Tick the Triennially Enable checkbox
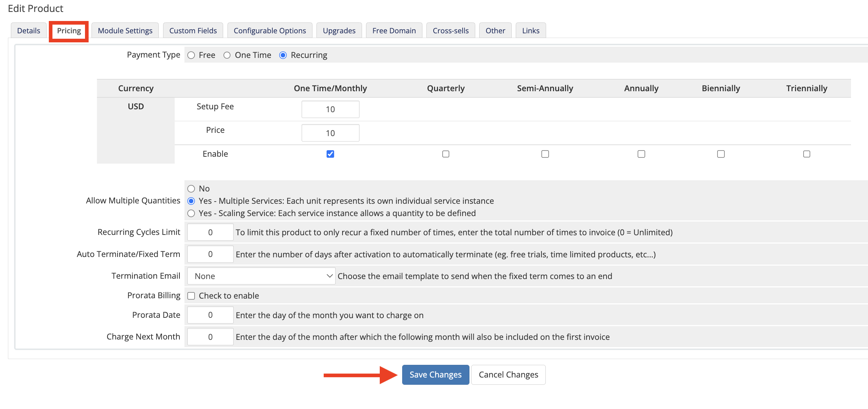 point(807,154)
